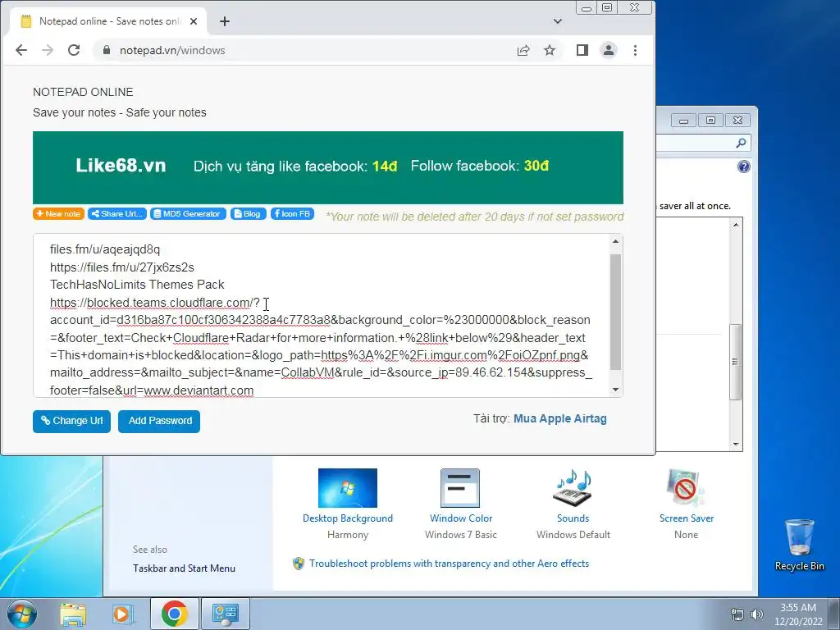Click the address bar URL notepad.vn/windows

click(x=172, y=50)
